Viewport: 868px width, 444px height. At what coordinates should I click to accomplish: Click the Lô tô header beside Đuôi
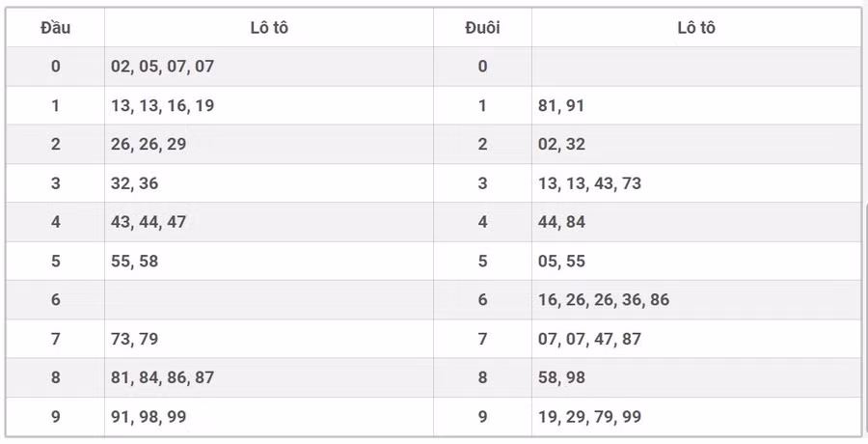(695, 28)
